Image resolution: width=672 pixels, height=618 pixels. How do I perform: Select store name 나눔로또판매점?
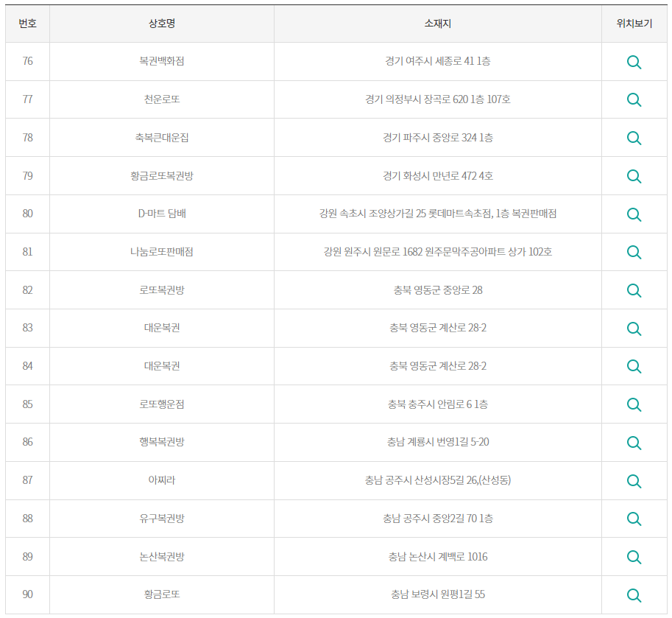(162, 251)
